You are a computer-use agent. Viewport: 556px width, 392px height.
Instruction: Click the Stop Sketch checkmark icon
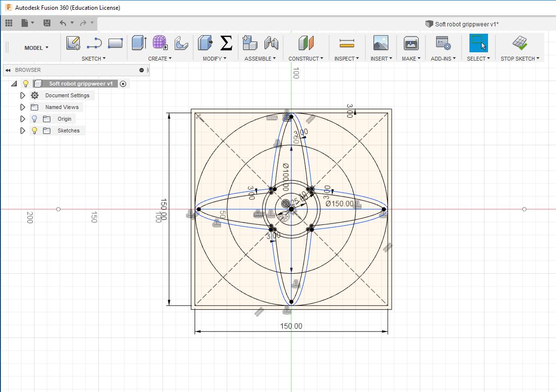pyautogui.click(x=519, y=44)
